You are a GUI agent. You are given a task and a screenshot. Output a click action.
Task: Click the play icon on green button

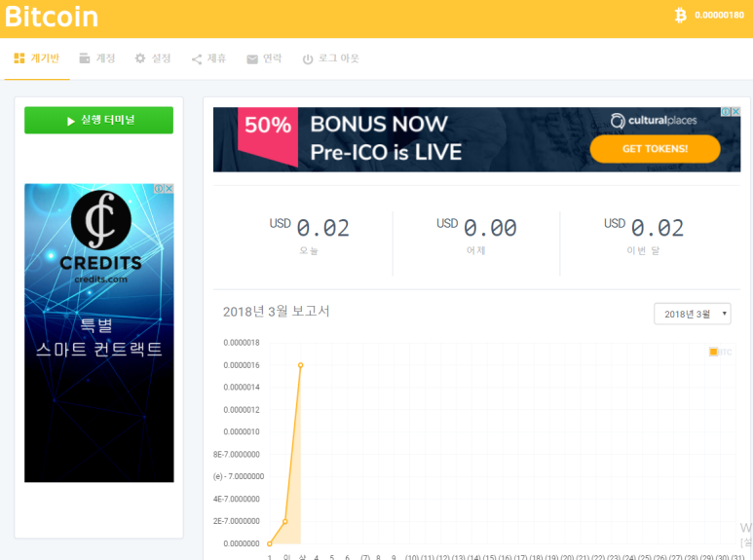click(x=71, y=121)
